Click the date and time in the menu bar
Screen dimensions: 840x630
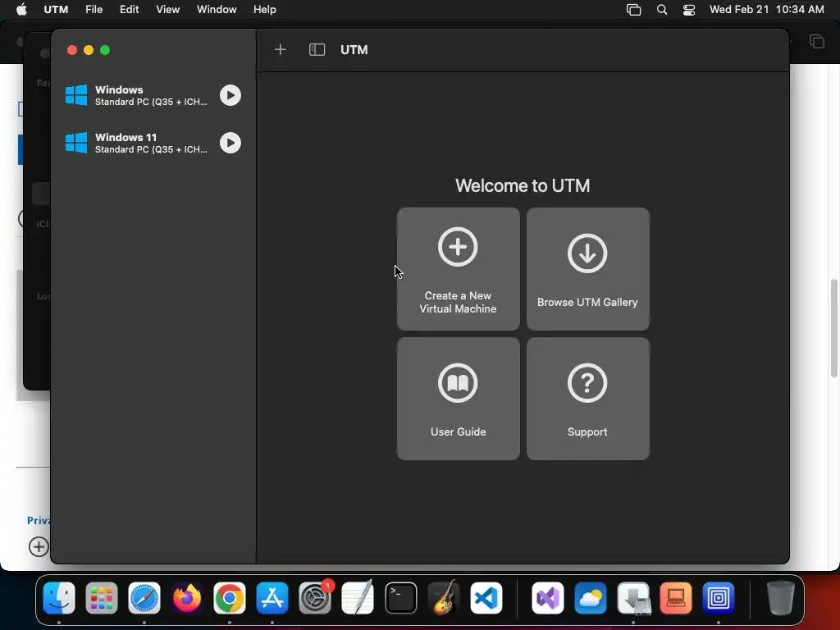(x=767, y=10)
